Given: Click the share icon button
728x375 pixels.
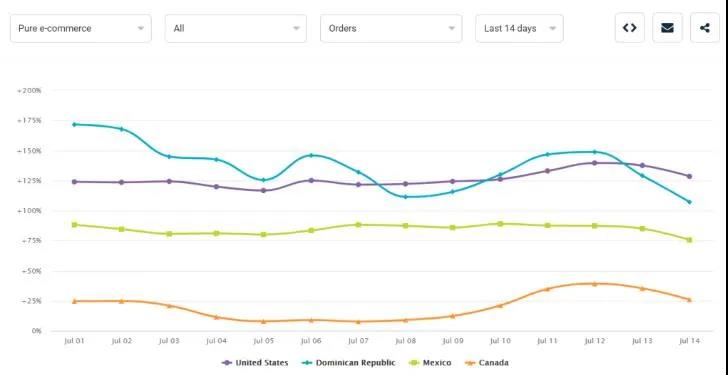Looking at the screenshot, I should (x=705, y=28).
